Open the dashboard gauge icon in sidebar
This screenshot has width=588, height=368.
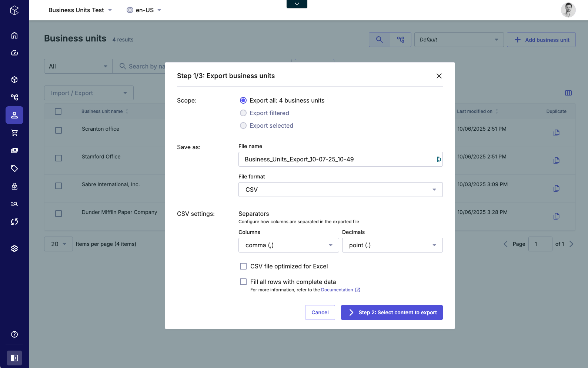[14, 53]
